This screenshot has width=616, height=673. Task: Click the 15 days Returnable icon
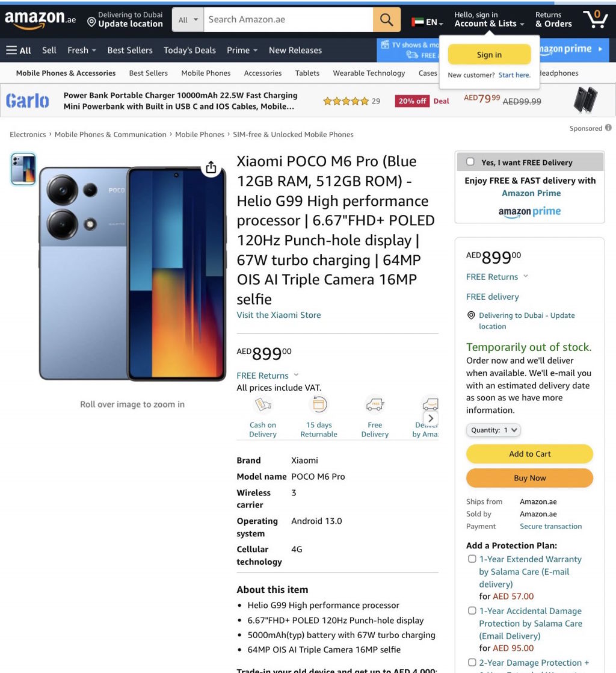click(319, 405)
